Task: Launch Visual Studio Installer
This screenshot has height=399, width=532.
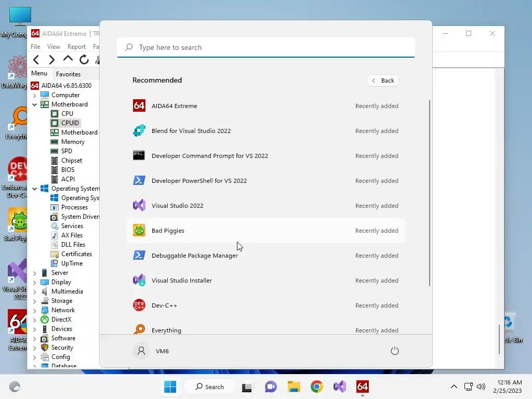Action: pos(266,280)
